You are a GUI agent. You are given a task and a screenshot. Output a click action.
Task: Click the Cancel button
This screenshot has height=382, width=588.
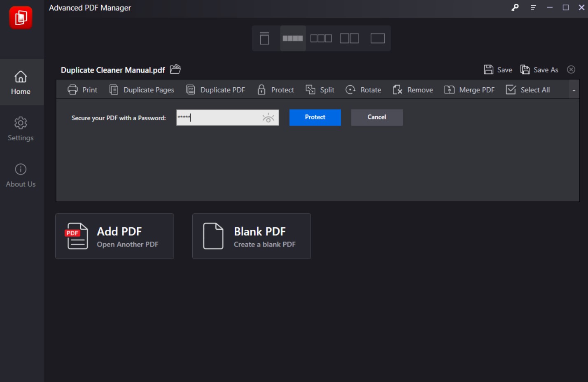[376, 117]
